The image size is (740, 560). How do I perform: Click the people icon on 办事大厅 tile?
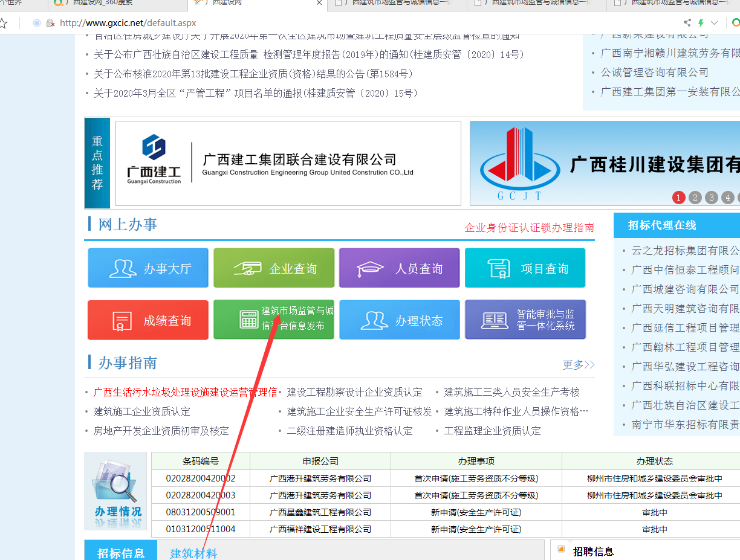tap(123, 268)
